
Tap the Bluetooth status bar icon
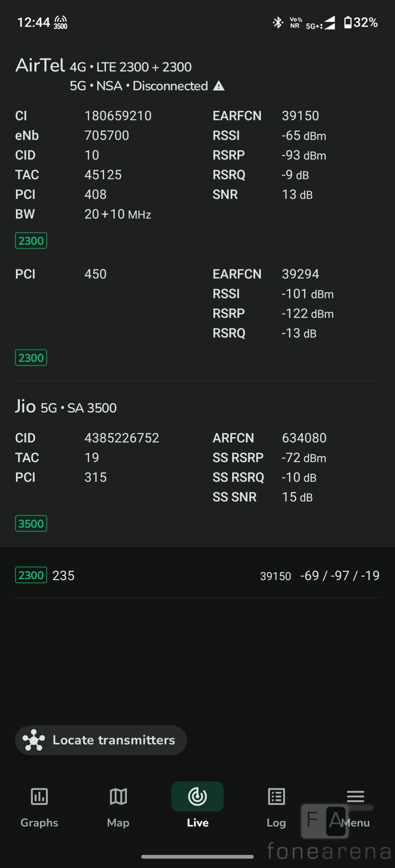[x=278, y=23]
